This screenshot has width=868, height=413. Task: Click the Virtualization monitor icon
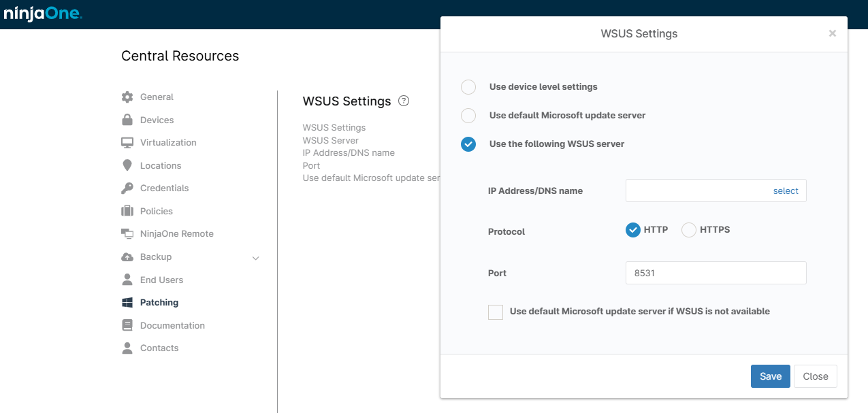tap(127, 142)
